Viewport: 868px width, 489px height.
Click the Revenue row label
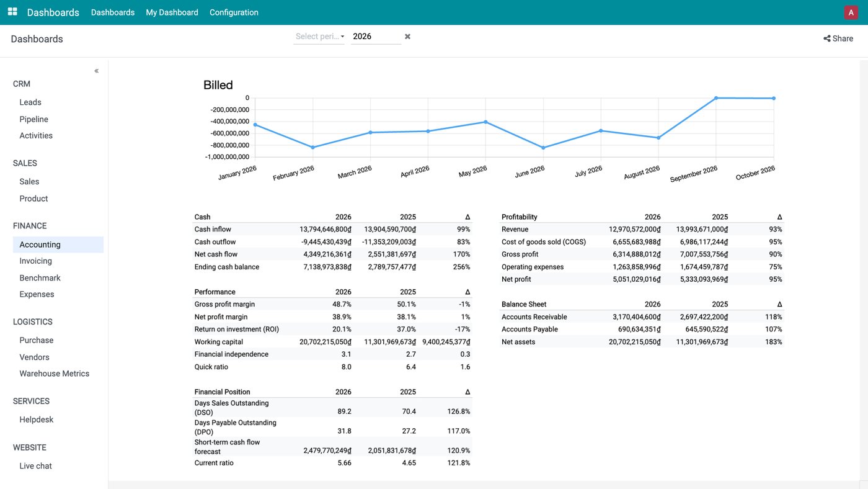[x=515, y=230]
